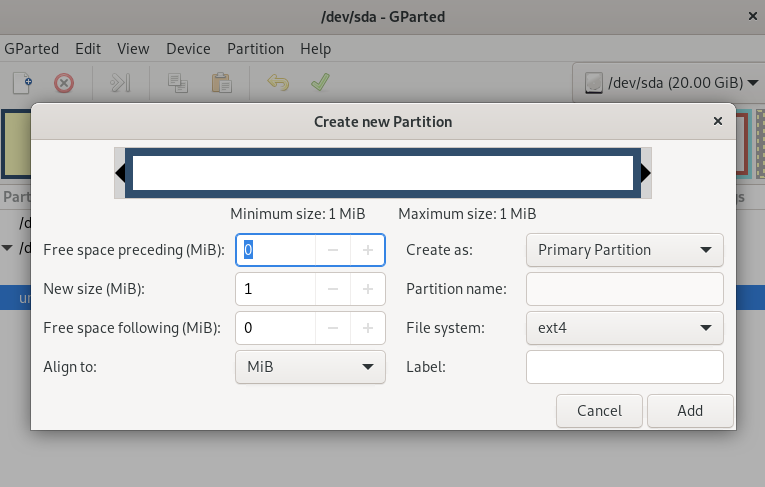Click the Paste partition toolbar icon
The height and width of the screenshot is (487, 765).
[221, 82]
